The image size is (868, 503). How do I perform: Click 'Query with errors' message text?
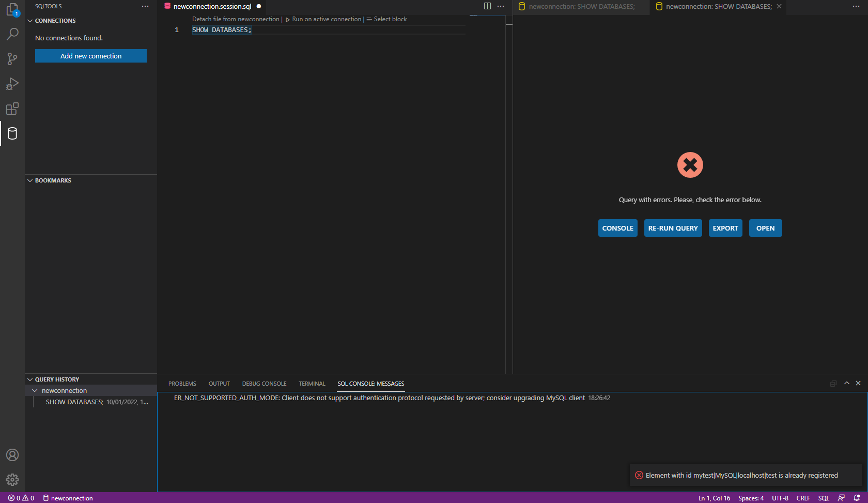click(x=690, y=200)
